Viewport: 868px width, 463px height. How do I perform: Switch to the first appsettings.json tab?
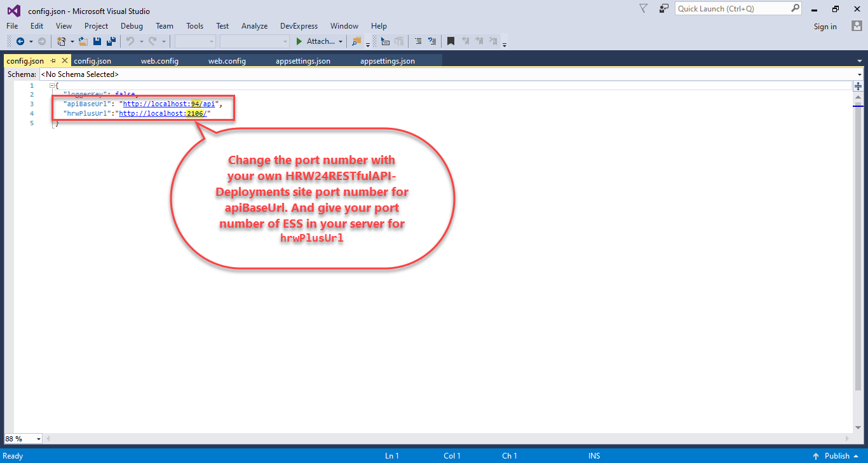[x=302, y=61]
